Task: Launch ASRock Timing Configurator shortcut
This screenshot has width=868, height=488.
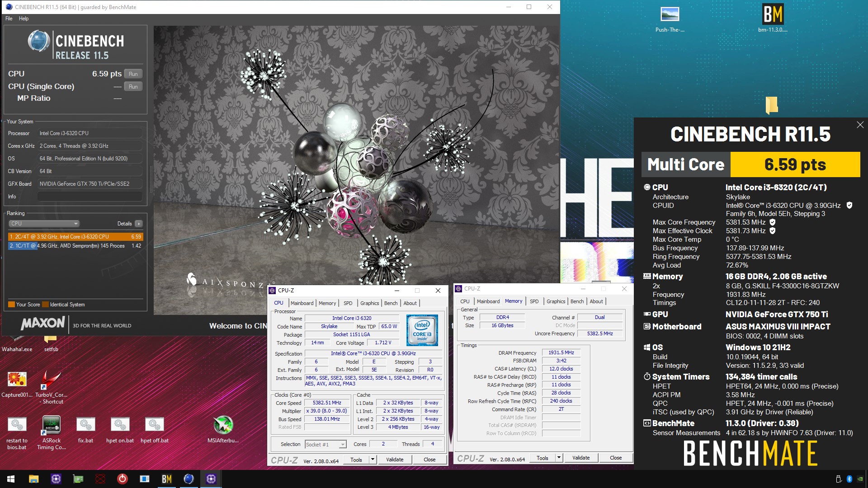Action: (x=52, y=433)
